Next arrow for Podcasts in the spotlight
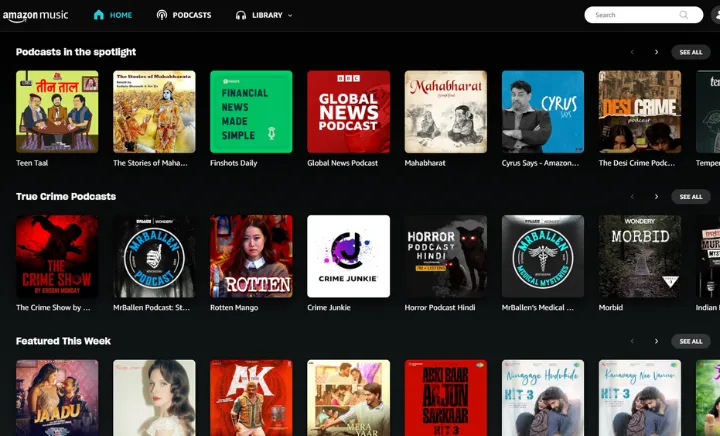The image size is (720, 436). tap(656, 52)
